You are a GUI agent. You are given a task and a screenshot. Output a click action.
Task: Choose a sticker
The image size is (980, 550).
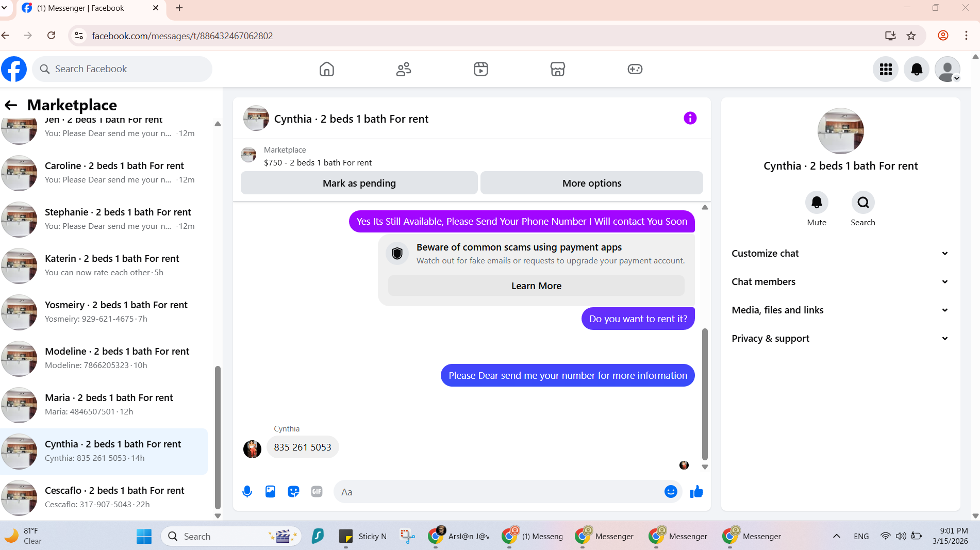pyautogui.click(x=293, y=492)
